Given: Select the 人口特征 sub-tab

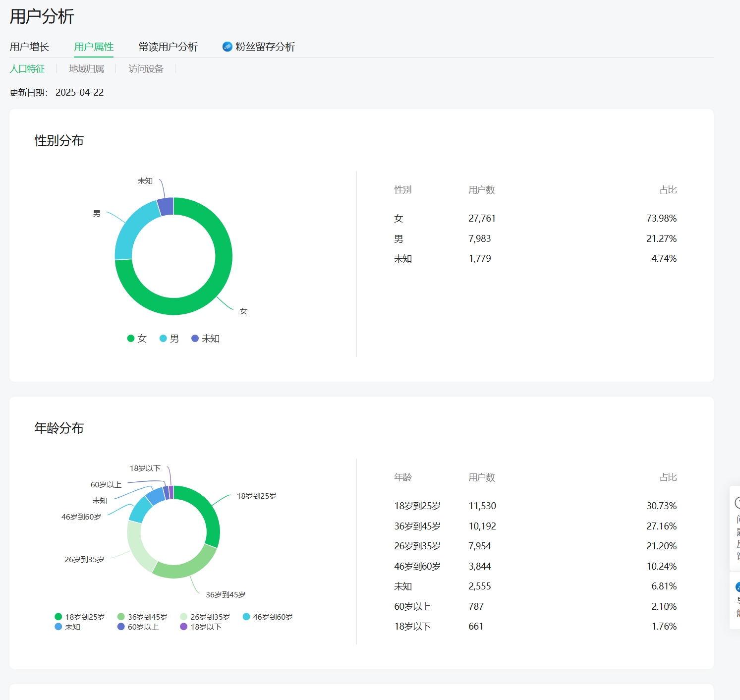Looking at the screenshot, I should coord(27,69).
